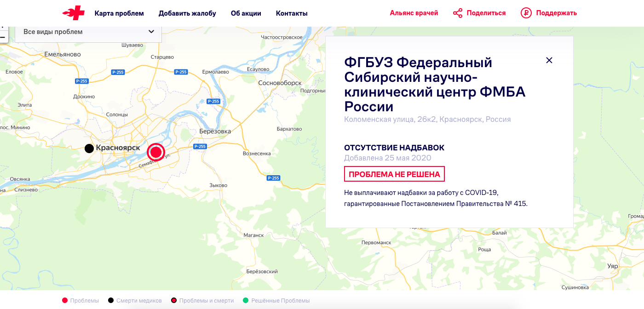Click the Проблемы и смерти legend dot
644x309 pixels.
174,301
